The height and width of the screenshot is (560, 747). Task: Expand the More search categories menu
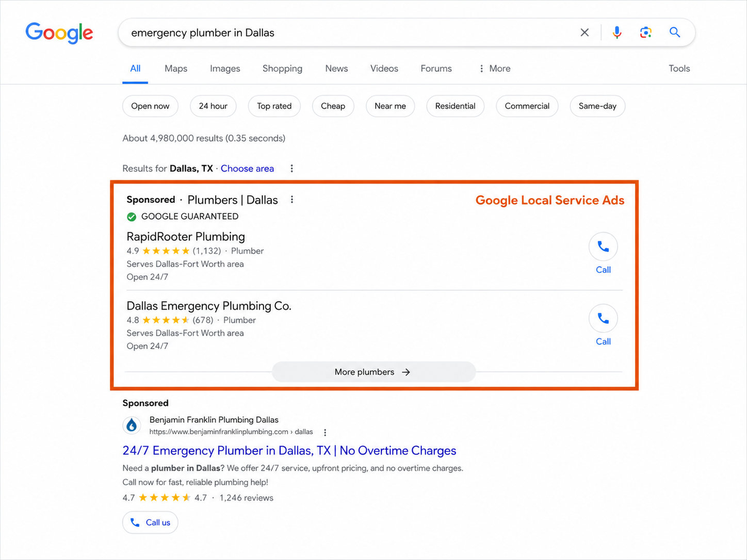pos(494,69)
